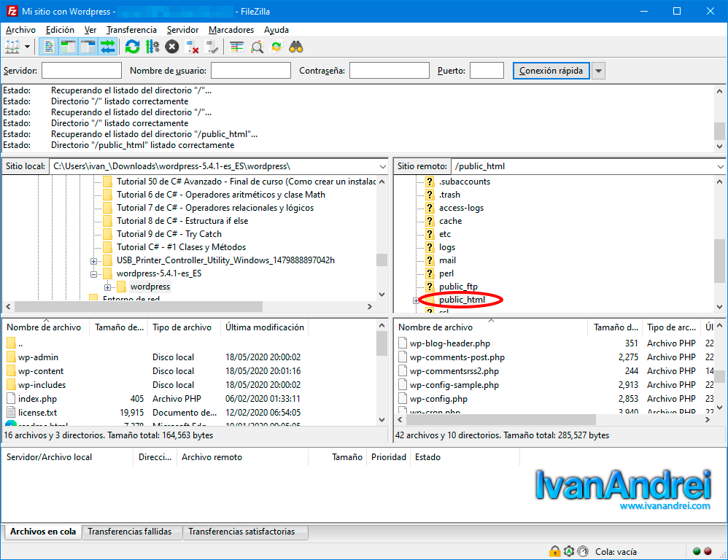Toggle the local directory tree display

[69, 47]
